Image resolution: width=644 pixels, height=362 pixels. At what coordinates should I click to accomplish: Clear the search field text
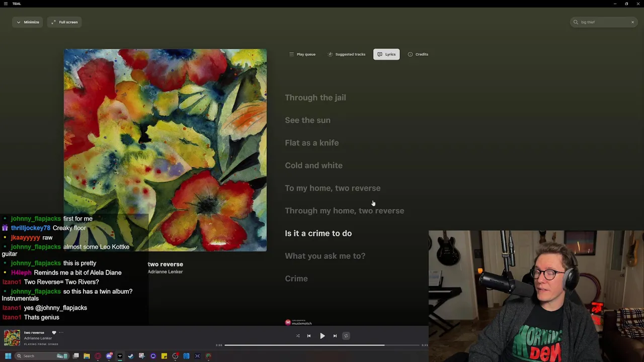(632, 22)
